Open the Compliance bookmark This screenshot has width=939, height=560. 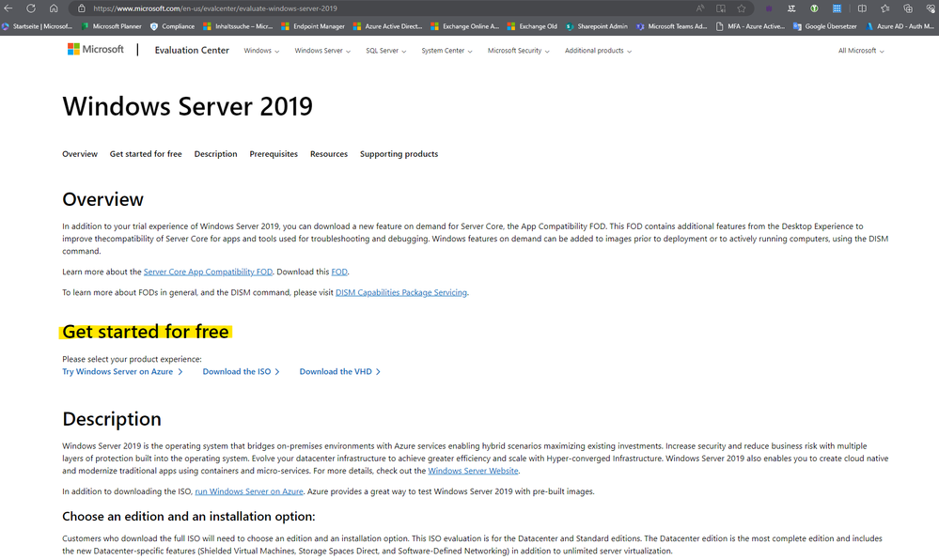172,26
